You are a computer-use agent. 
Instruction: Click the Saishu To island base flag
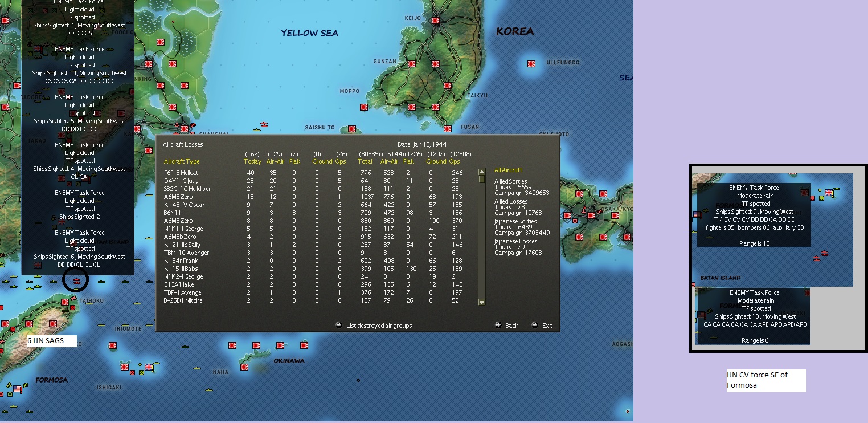tap(351, 129)
